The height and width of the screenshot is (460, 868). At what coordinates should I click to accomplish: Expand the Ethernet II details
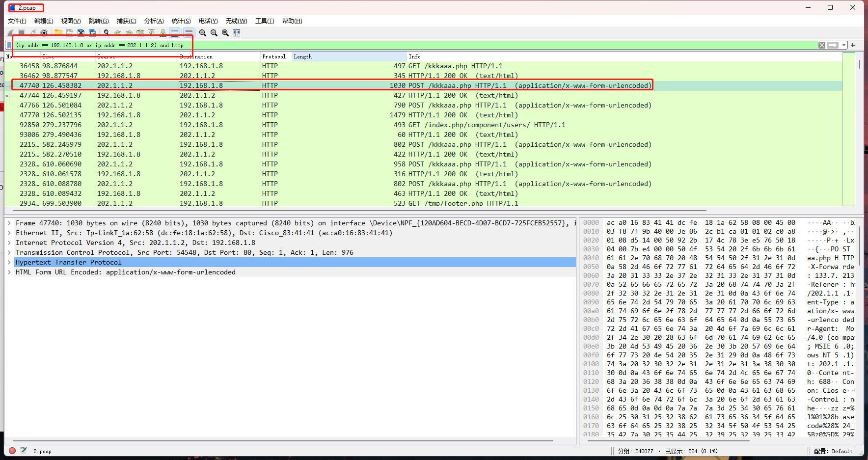(x=9, y=233)
